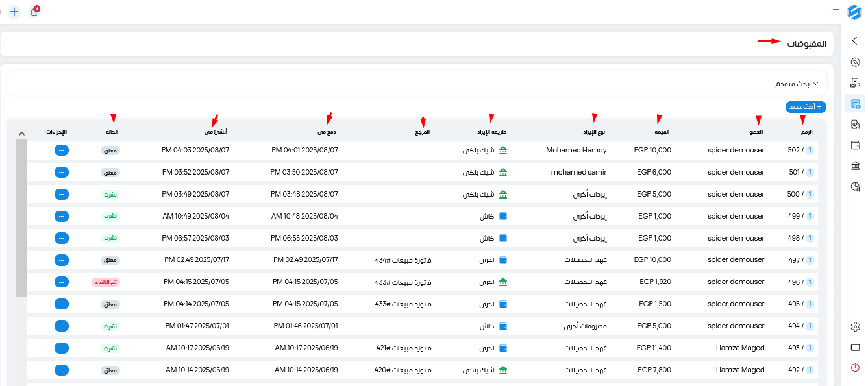Open actions menu for receipt 492

[x=62, y=370]
